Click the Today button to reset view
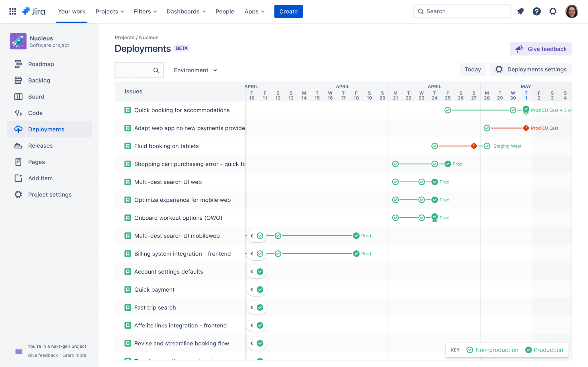The width and height of the screenshot is (588, 367). [472, 69]
